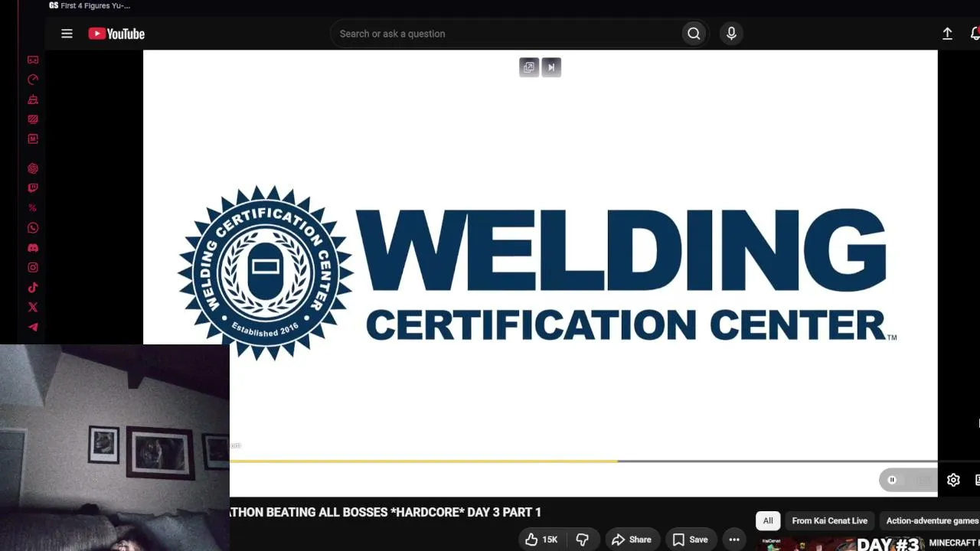Click the Welding Certification Center ad logo
The width and height of the screenshot is (980, 551).
coord(537,273)
